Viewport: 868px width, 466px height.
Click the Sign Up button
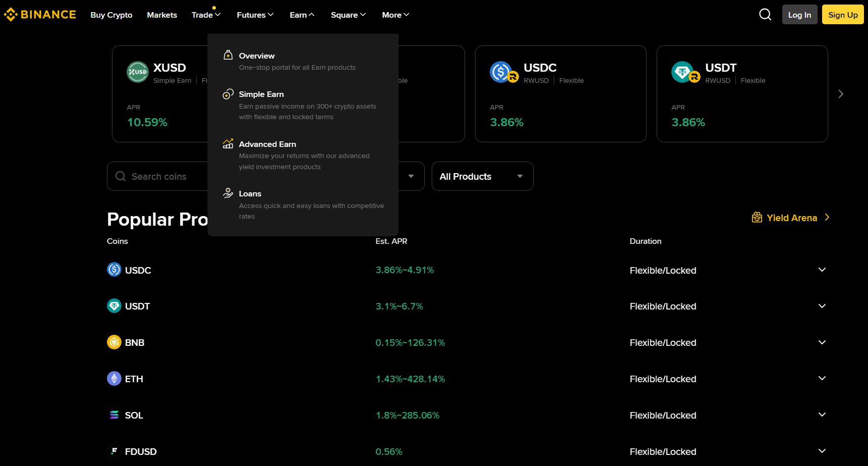[842, 15]
